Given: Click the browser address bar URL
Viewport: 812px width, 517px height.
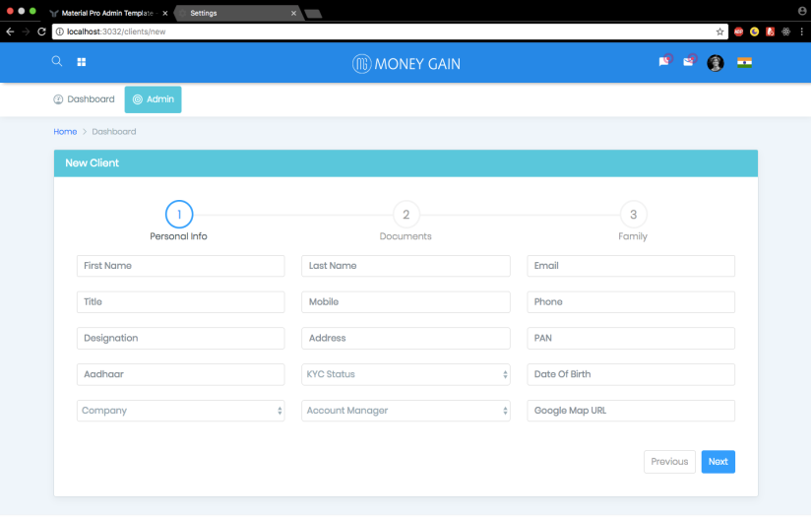Looking at the screenshot, I should tap(116, 32).
